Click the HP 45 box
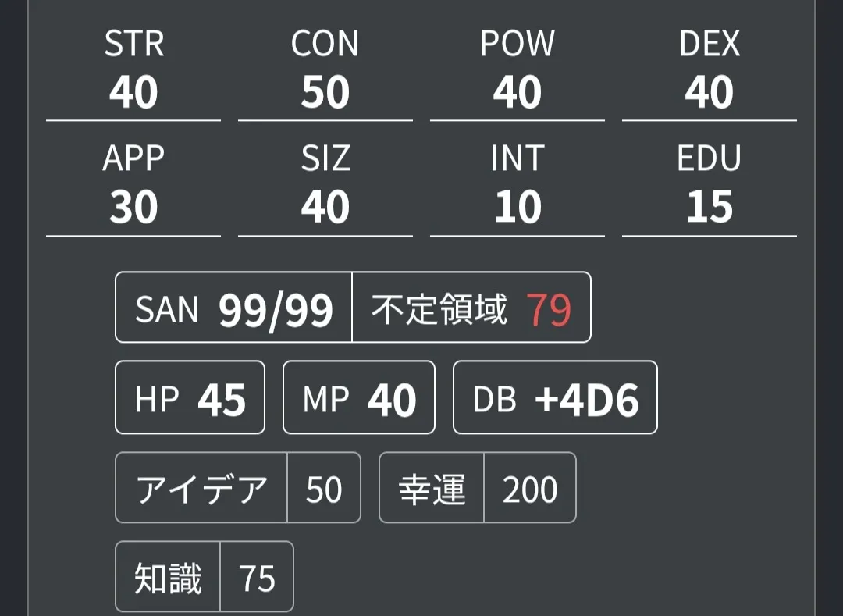843x616 pixels. [x=190, y=398]
